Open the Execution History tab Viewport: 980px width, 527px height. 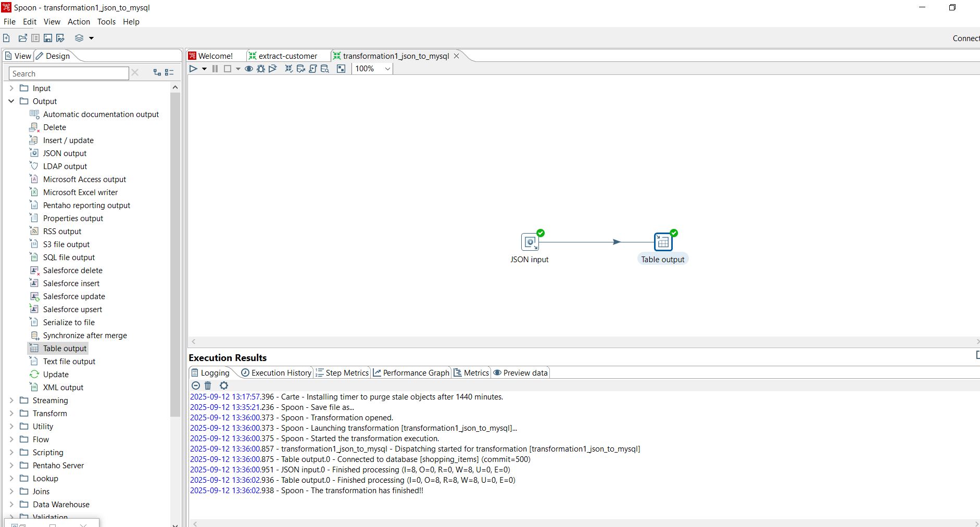pos(276,372)
